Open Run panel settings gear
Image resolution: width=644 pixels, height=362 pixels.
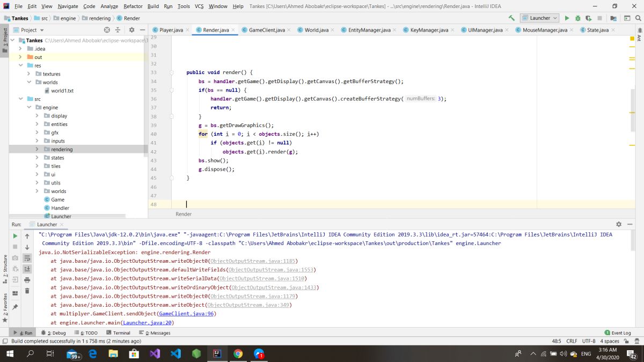[x=619, y=224]
